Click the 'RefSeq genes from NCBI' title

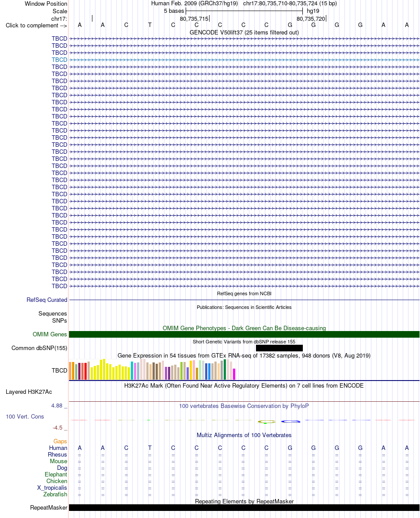pyautogui.click(x=244, y=293)
